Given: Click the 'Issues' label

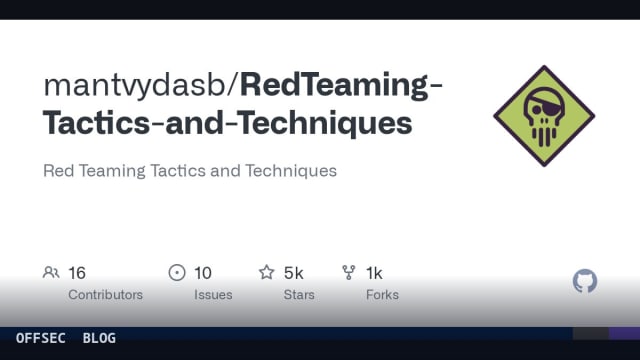Looking at the screenshot, I should [x=213, y=295].
